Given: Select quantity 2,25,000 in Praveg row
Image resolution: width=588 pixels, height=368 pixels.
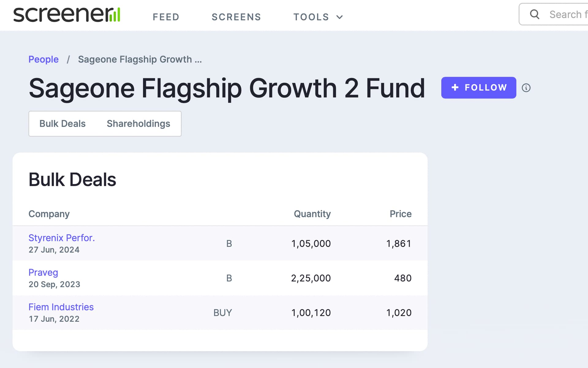Looking at the screenshot, I should point(311,278).
